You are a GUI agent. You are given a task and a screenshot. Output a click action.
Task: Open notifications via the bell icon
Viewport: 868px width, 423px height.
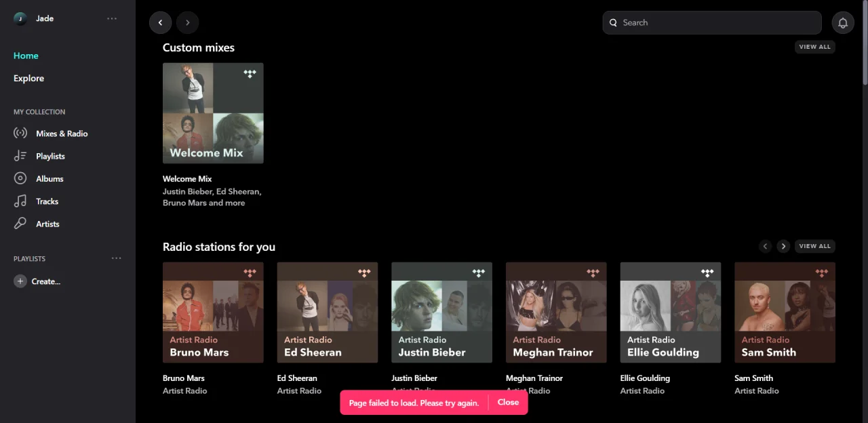(x=843, y=22)
